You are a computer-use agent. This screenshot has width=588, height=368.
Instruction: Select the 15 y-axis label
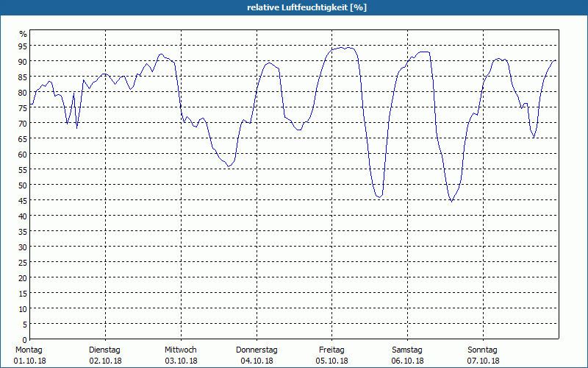pos(24,293)
